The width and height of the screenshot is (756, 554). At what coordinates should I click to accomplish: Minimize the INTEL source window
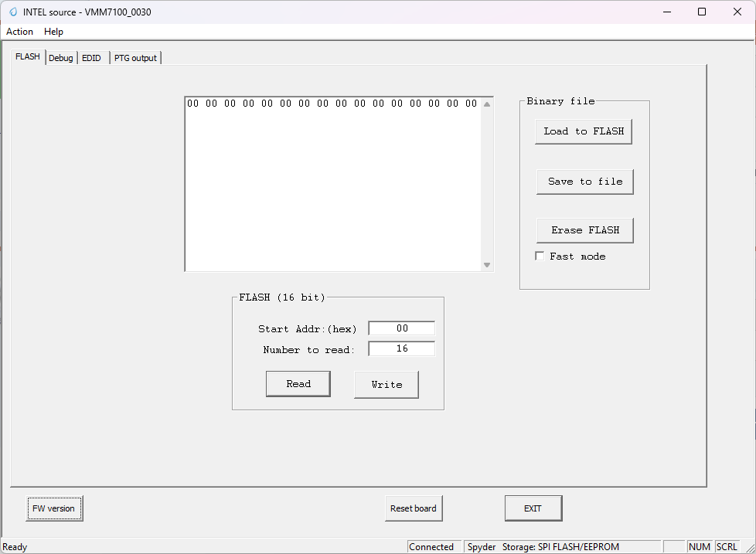(667, 12)
